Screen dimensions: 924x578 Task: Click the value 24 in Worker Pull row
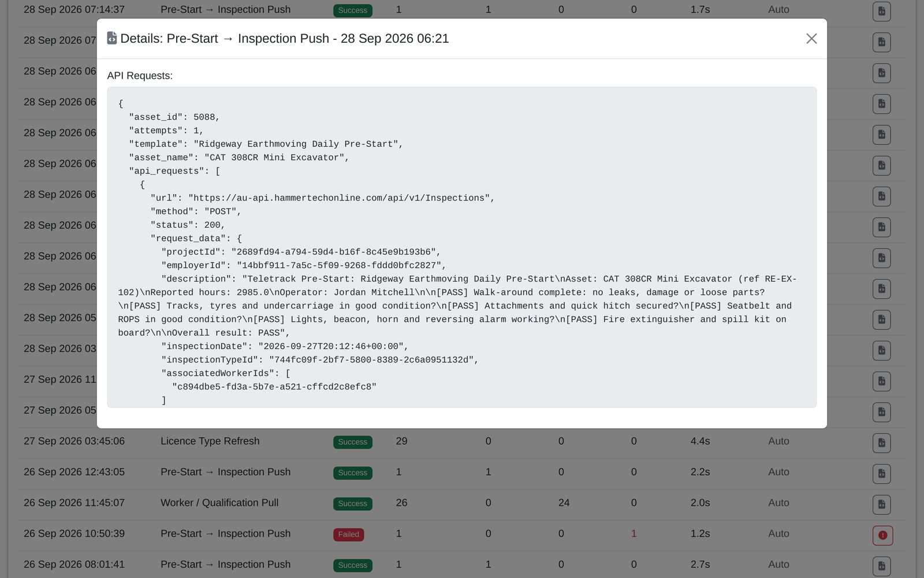point(564,503)
